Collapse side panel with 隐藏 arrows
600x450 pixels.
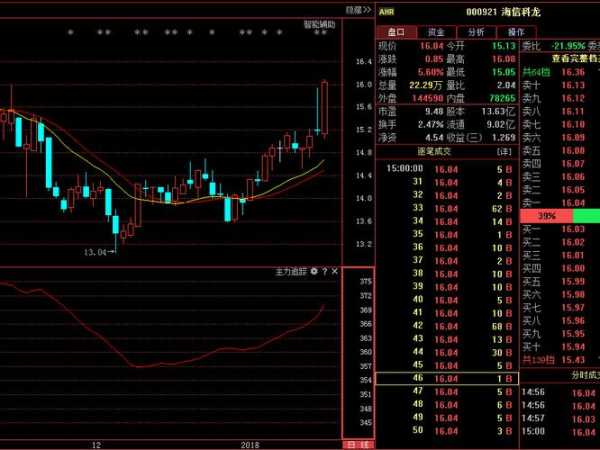357,9
